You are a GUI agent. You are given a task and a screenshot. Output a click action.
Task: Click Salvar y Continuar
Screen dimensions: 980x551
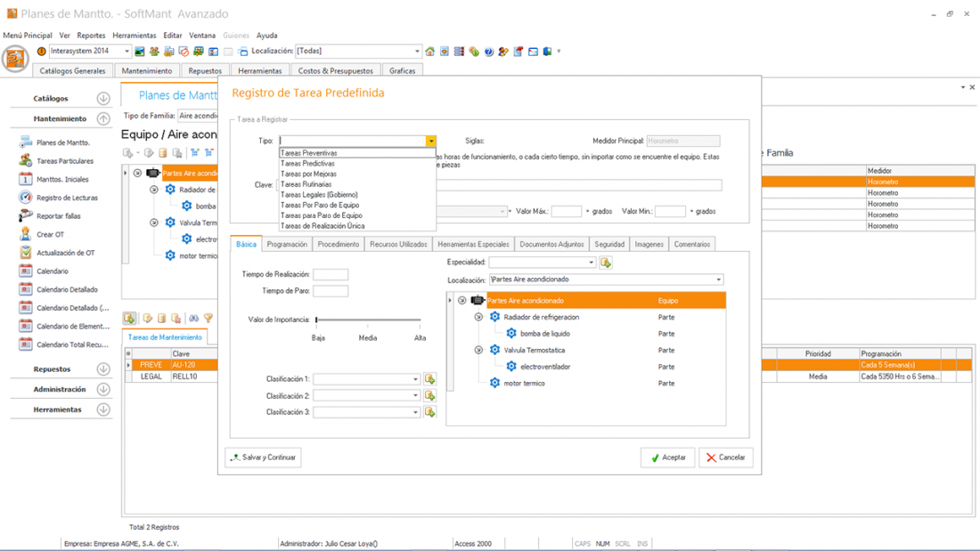(x=264, y=458)
